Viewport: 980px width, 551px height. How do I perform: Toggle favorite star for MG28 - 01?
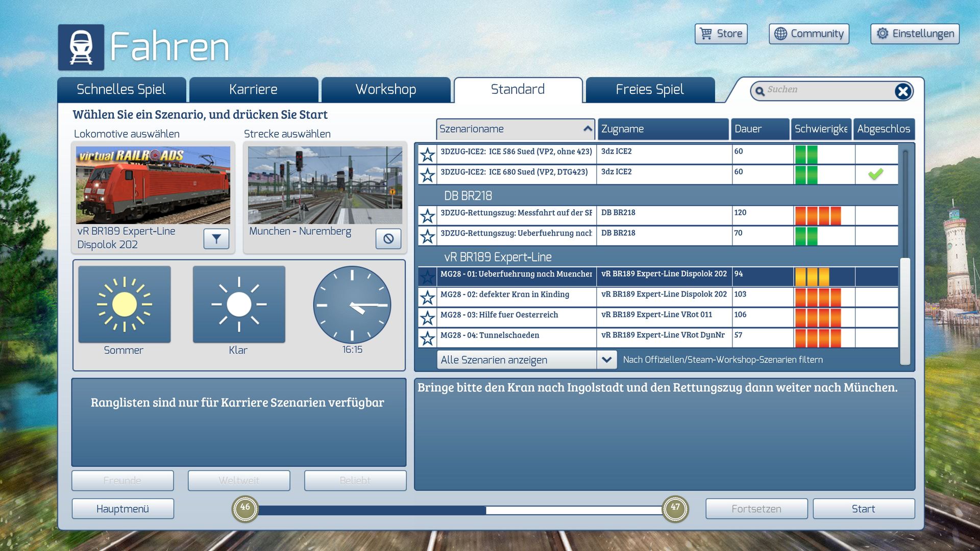427,277
